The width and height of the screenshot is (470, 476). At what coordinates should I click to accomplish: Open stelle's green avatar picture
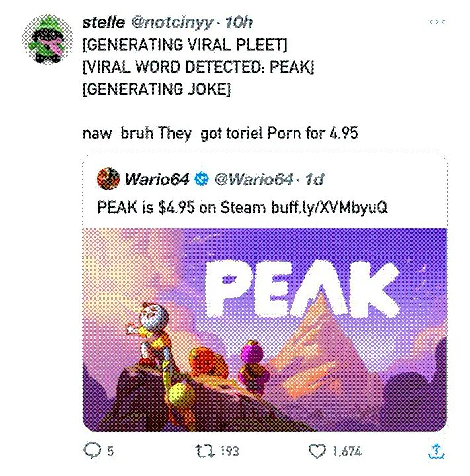point(48,39)
